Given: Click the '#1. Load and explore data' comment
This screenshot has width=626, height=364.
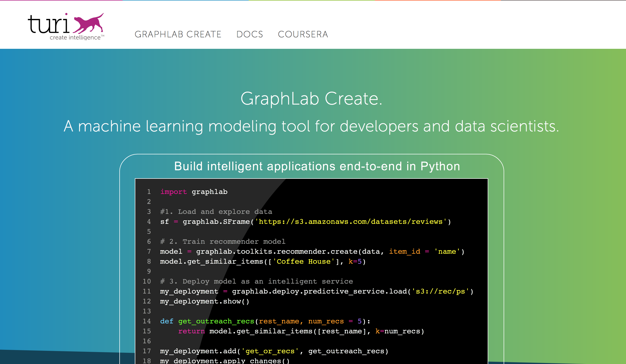Looking at the screenshot, I should tap(216, 212).
